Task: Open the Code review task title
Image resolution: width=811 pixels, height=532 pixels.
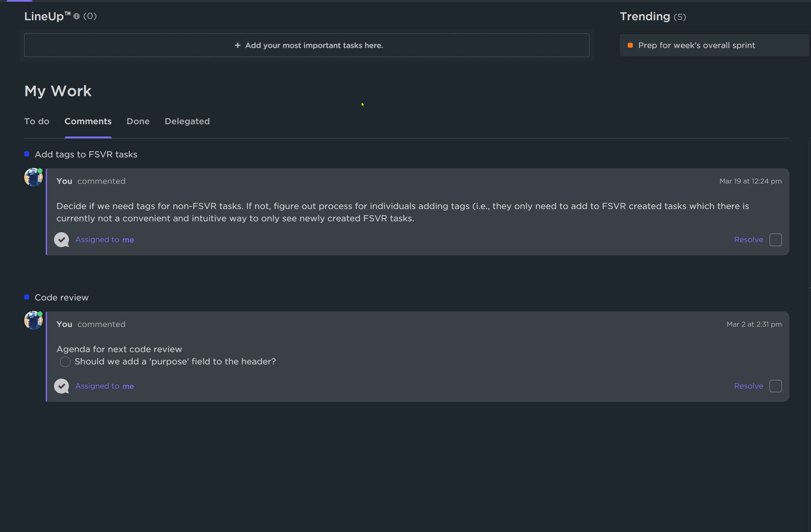Action: (62, 297)
